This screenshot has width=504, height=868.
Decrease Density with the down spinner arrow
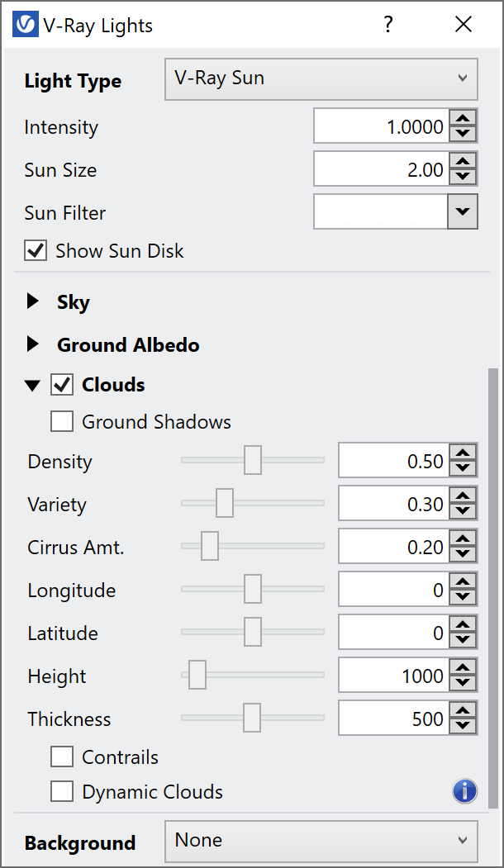coord(463,468)
